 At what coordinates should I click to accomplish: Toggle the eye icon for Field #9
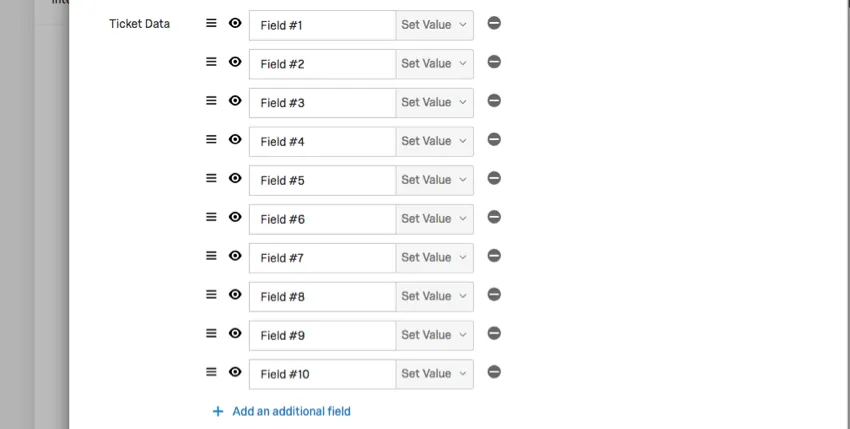click(x=235, y=333)
